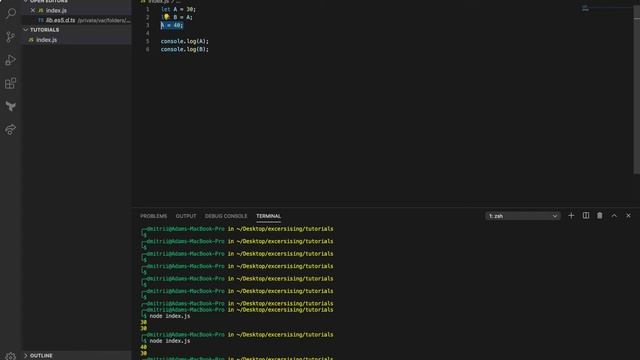Close index.js in Open Editors
The height and width of the screenshot is (360, 640).
pos(33,10)
